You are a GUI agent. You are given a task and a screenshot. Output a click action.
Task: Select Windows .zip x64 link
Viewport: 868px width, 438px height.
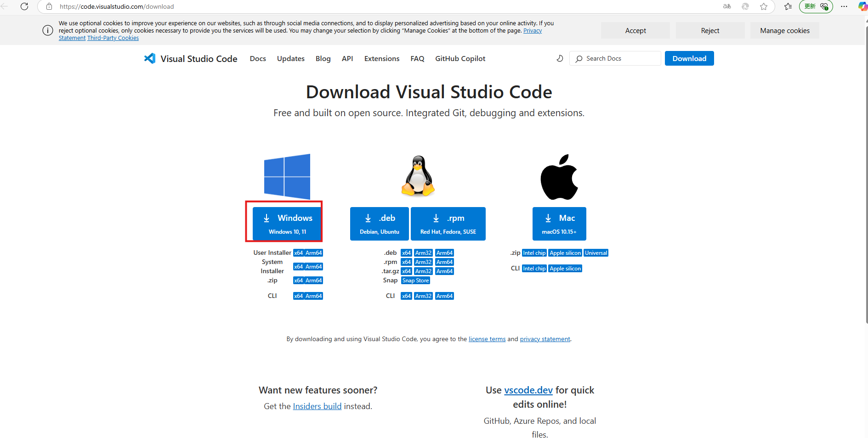[x=299, y=281]
